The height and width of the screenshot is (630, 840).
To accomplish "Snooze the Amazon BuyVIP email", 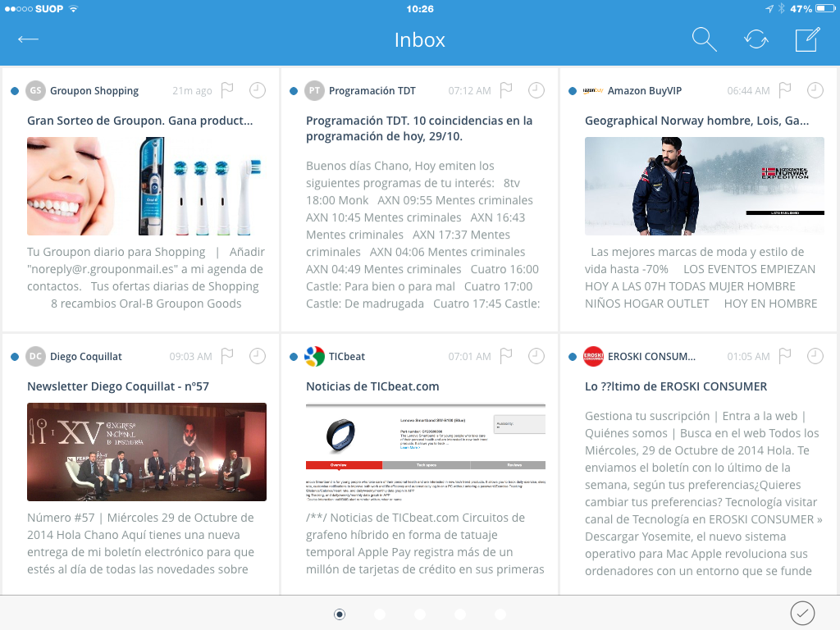I will click(815, 90).
